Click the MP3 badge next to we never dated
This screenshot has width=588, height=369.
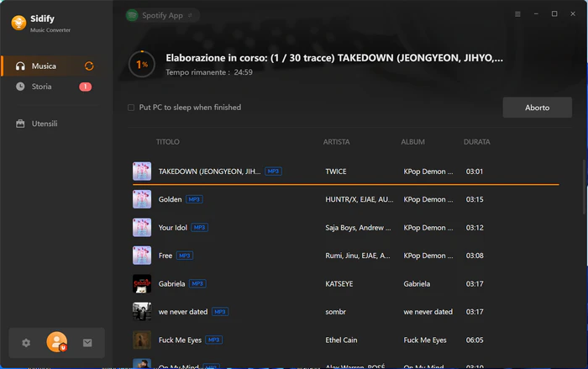click(220, 312)
